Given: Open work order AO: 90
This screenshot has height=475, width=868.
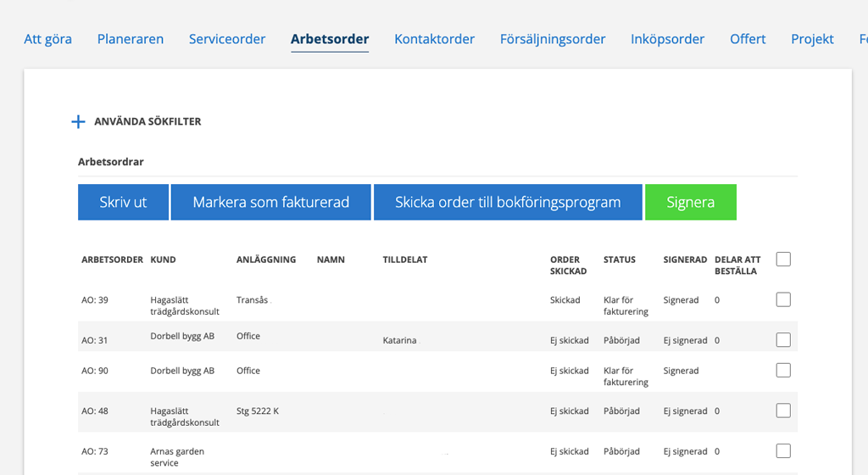Looking at the screenshot, I should click(95, 371).
